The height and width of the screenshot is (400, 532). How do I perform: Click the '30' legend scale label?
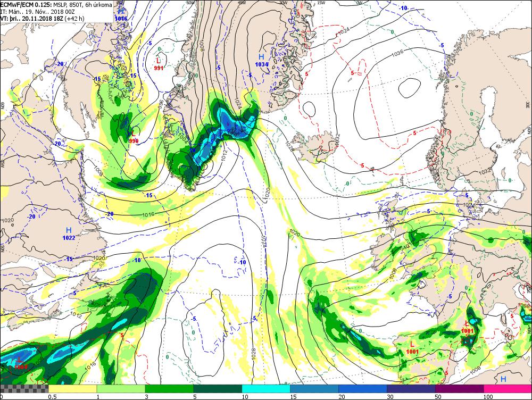pyautogui.click(x=390, y=397)
